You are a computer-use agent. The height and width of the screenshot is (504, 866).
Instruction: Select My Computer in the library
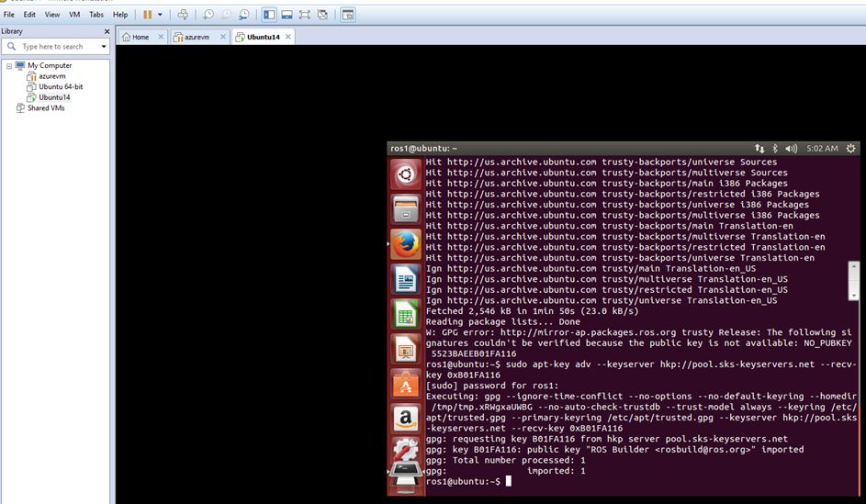50,66
